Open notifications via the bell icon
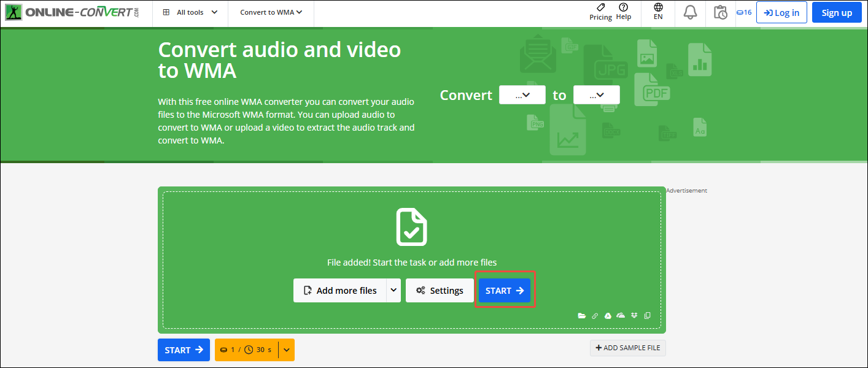 tap(690, 12)
